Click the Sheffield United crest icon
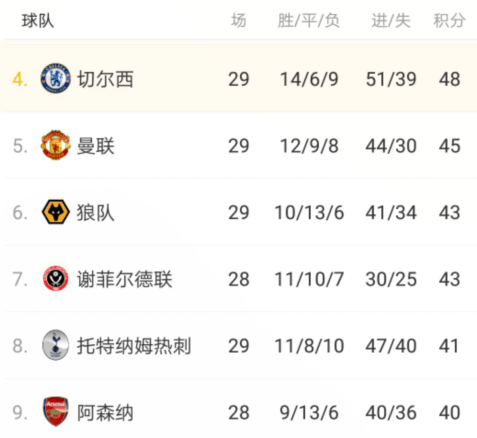 point(56,279)
